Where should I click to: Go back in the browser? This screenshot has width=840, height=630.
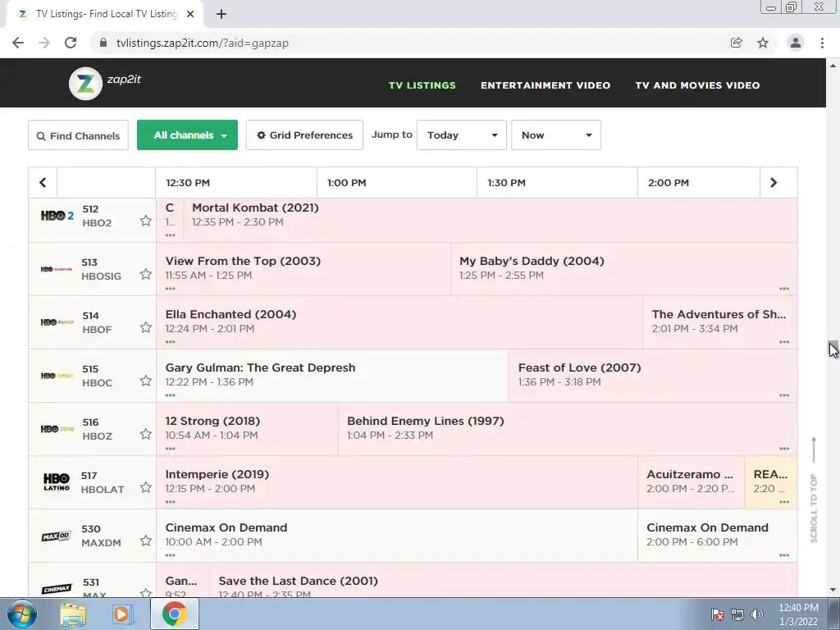coord(18,43)
